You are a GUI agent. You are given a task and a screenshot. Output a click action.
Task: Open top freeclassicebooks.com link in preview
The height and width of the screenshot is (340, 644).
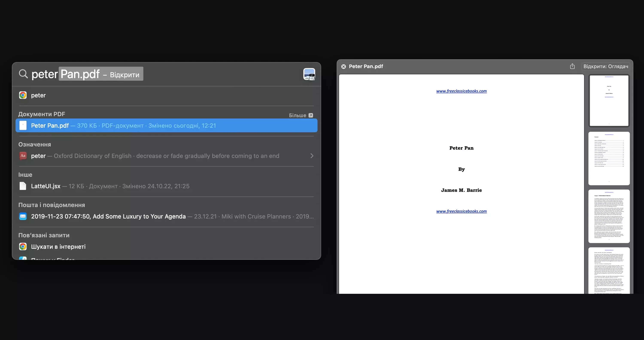click(461, 91)
